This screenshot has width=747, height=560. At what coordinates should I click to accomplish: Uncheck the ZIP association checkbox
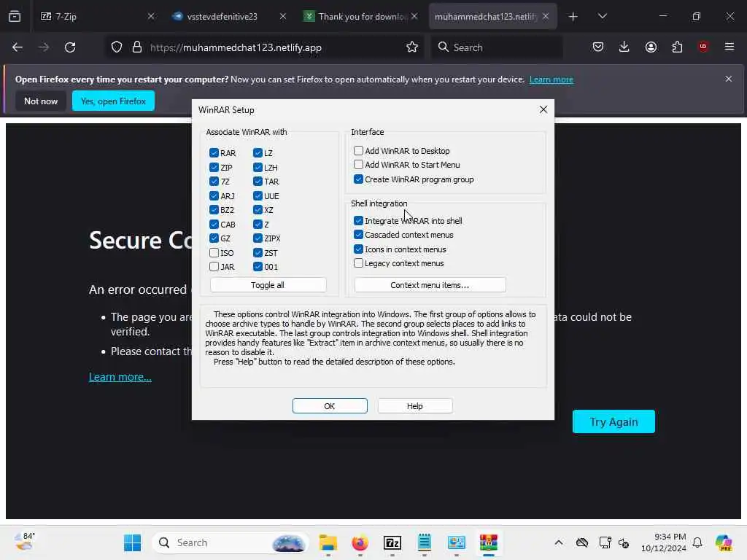click(x=214, y=167)
